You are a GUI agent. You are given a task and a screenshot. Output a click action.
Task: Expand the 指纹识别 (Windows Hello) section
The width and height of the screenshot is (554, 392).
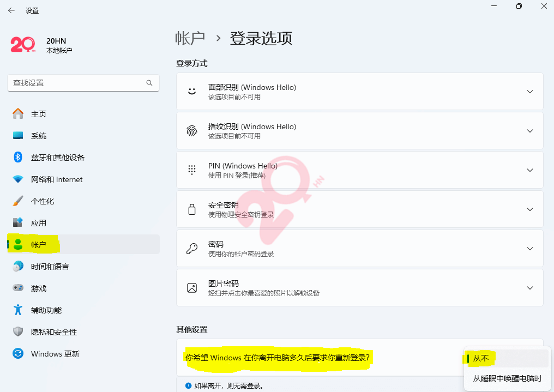[529, 131]
